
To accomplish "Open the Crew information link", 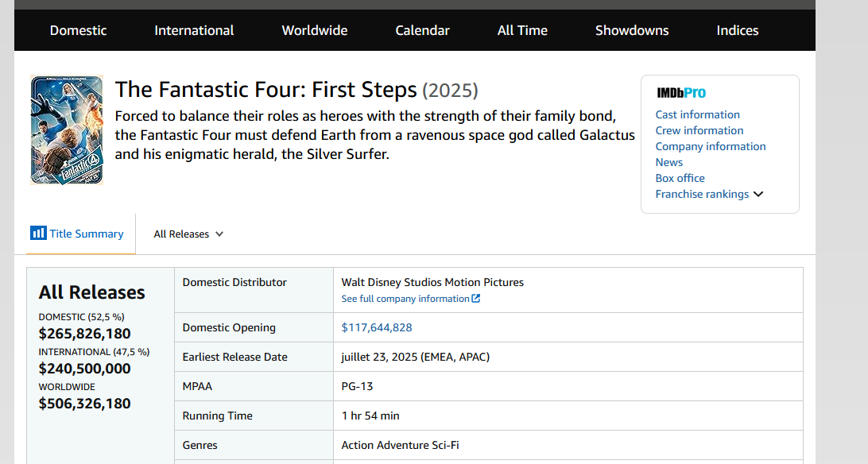I will click(699, 130).
